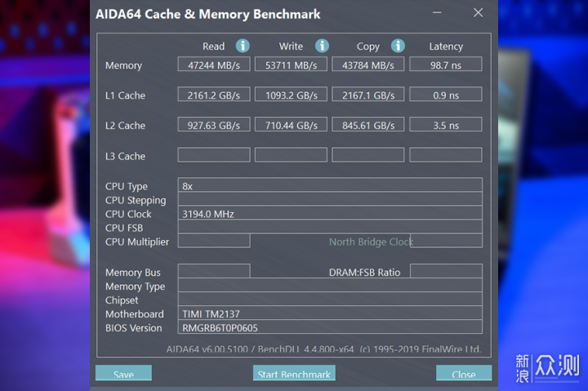This screenshot has height=391, width=588.
Task: Click the info icon next to Read
Action: tap(243, 46)
